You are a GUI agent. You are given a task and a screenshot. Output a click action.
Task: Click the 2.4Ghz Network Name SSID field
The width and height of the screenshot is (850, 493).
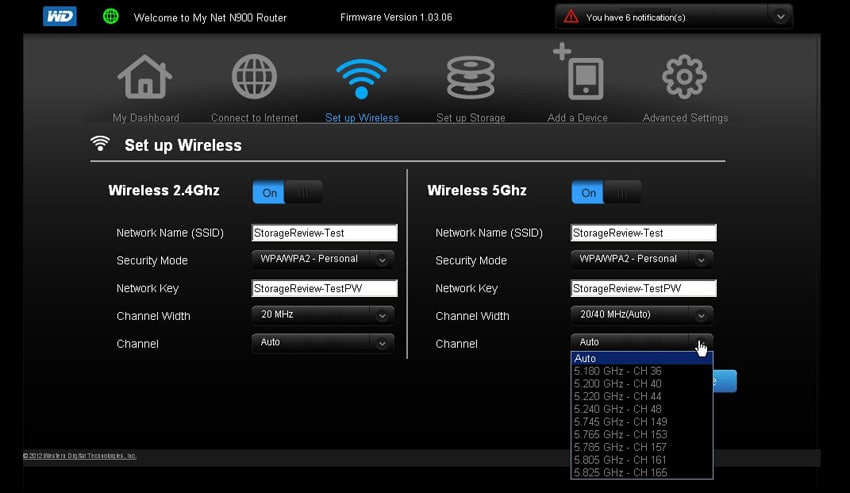(325, 233)
